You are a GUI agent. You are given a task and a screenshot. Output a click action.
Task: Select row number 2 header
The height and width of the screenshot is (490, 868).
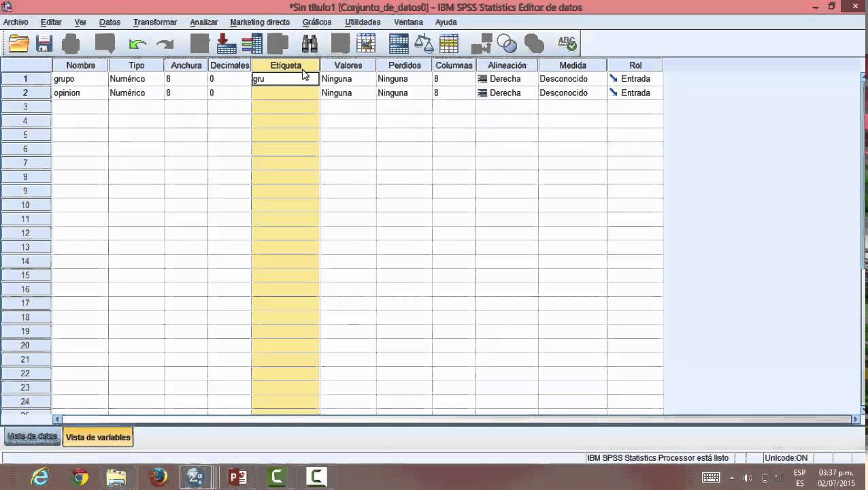pyautogui.click(x=26, y=93)
